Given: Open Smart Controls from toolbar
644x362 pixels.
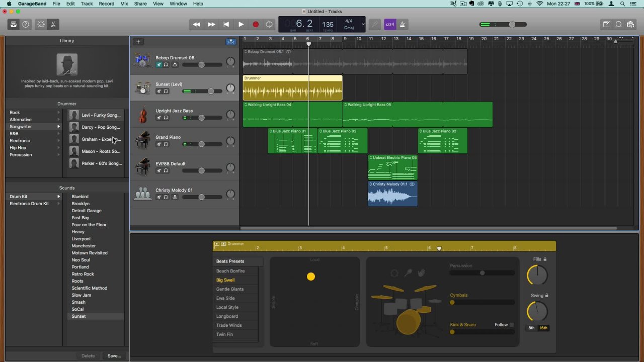Looking at the screenshot, I should (x=41, y=24).
